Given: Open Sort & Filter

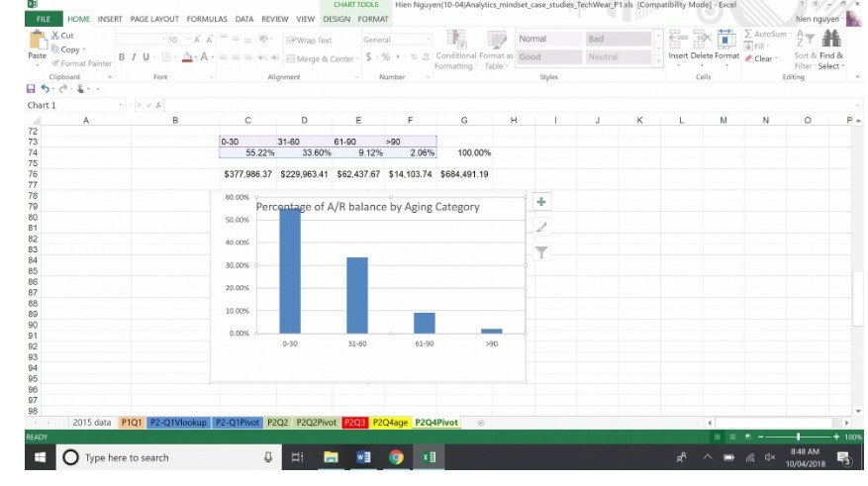Looking at the screenshot, I should click(805, 49).
